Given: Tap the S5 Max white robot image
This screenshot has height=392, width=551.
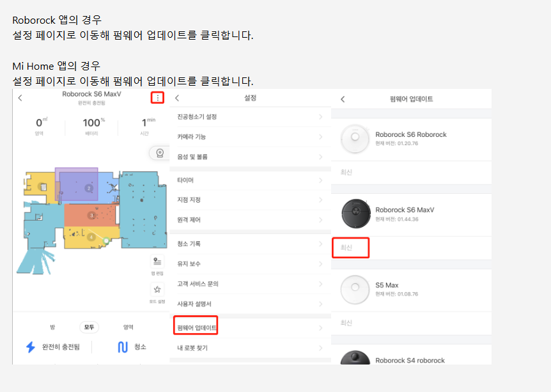Looking at the screenshot, I should 355,290.
